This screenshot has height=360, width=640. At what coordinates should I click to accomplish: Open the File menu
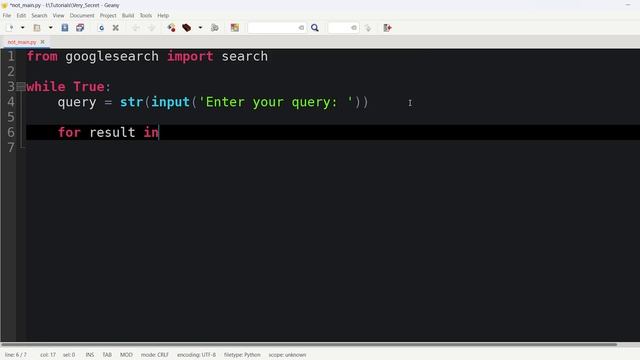[x=7, y=16]
